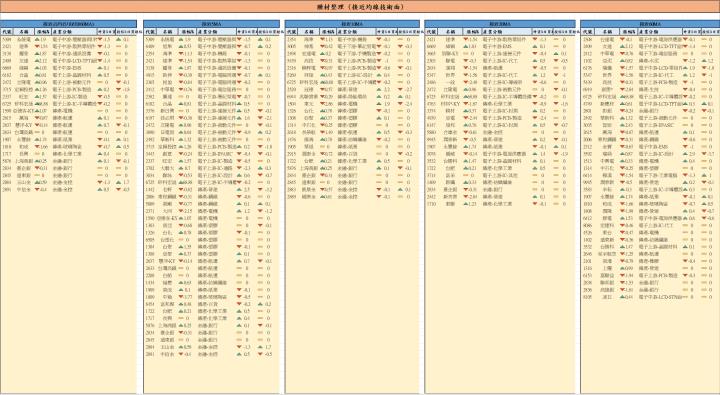Image resolution: width=720 pixels, height=395 pixels.
Task: Select 潤泰新 name cell in fourth table
Action: pyautogui.click(x=450, y=139)
